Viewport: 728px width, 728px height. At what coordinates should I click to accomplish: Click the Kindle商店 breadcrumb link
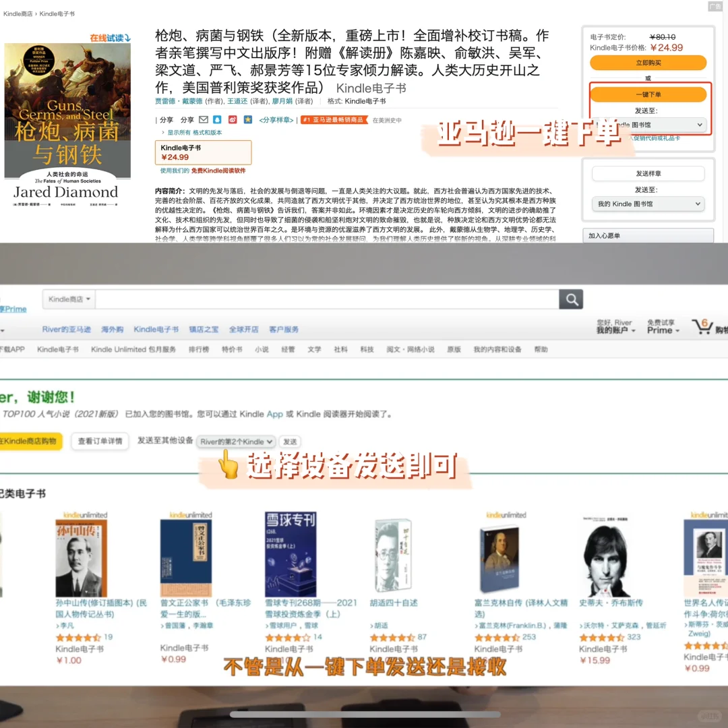point(18,14)
